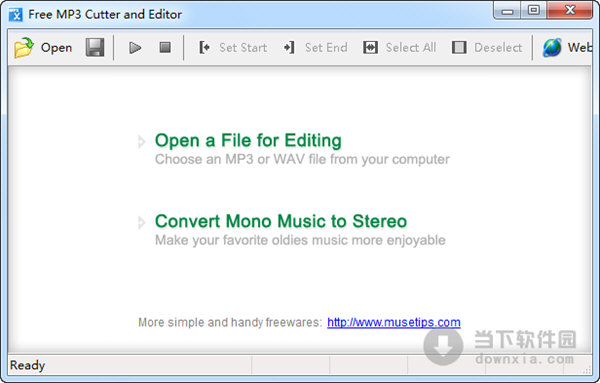600x383 pixels.
Task: Close the Free MP3 Cutter and Editor window
Action: pyautogui.click(x=570, y=10)
